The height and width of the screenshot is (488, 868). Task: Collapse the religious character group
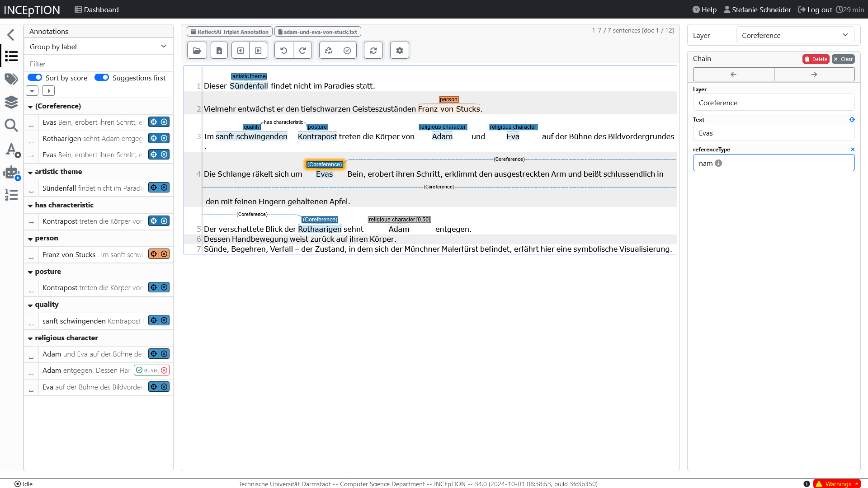pyautogui.click(x=30, y=338)
